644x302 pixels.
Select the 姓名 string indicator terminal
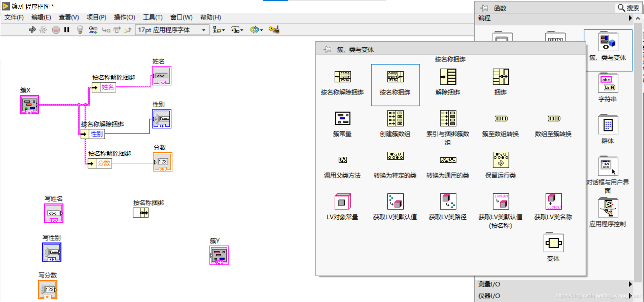tap(162, 76)
